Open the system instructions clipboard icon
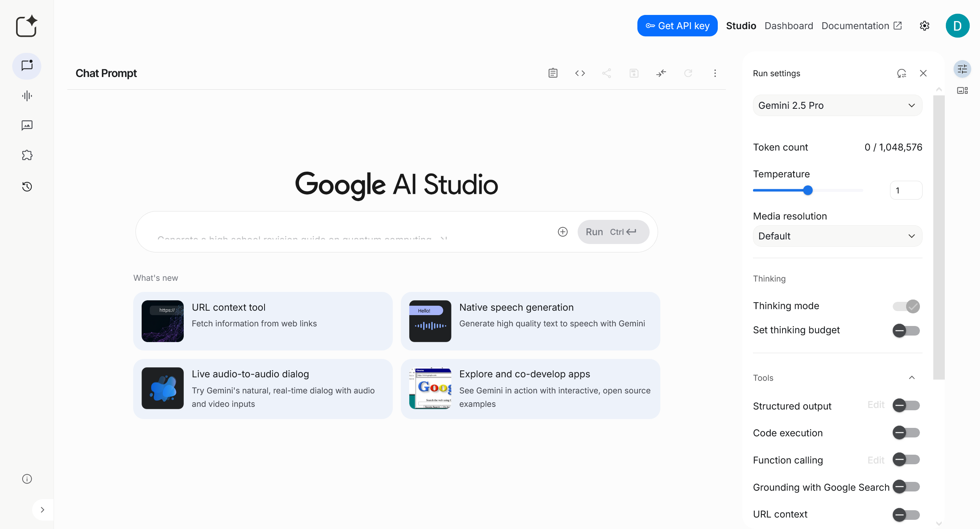 pyautogui.click(x=553, y=73)
